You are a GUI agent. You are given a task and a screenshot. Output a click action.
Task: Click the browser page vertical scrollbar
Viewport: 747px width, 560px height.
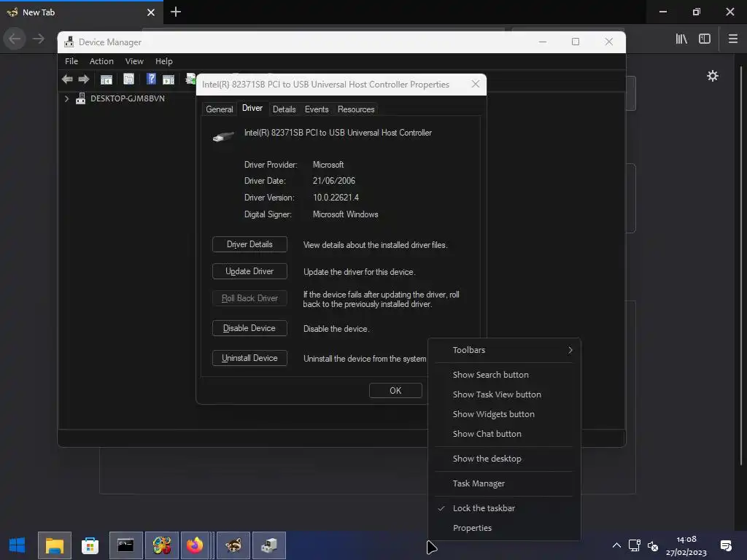741,265
